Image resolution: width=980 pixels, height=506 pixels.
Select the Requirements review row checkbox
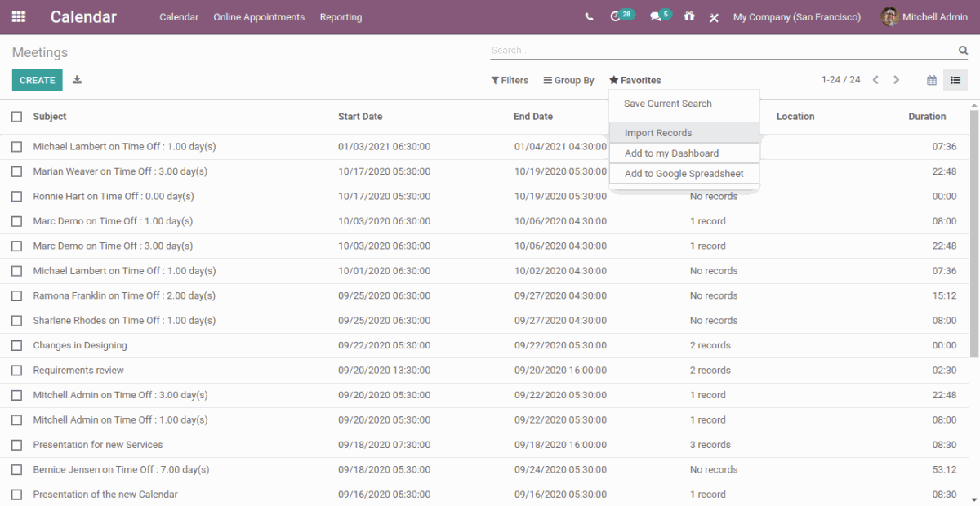17,371
